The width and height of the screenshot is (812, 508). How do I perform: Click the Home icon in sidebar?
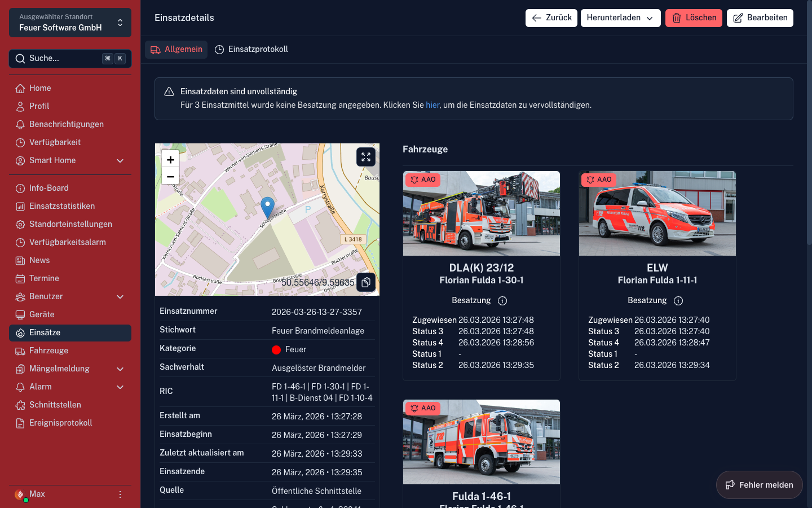coord(20,88)
